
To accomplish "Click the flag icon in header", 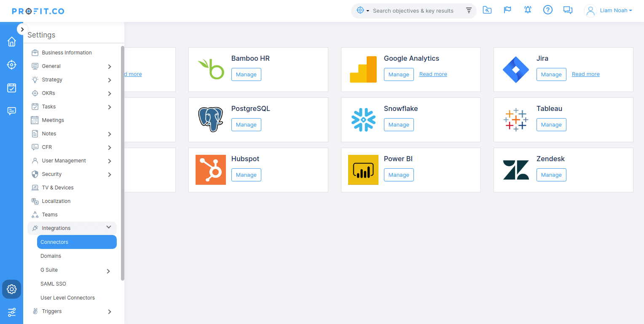I will click(x=507, y=10).
